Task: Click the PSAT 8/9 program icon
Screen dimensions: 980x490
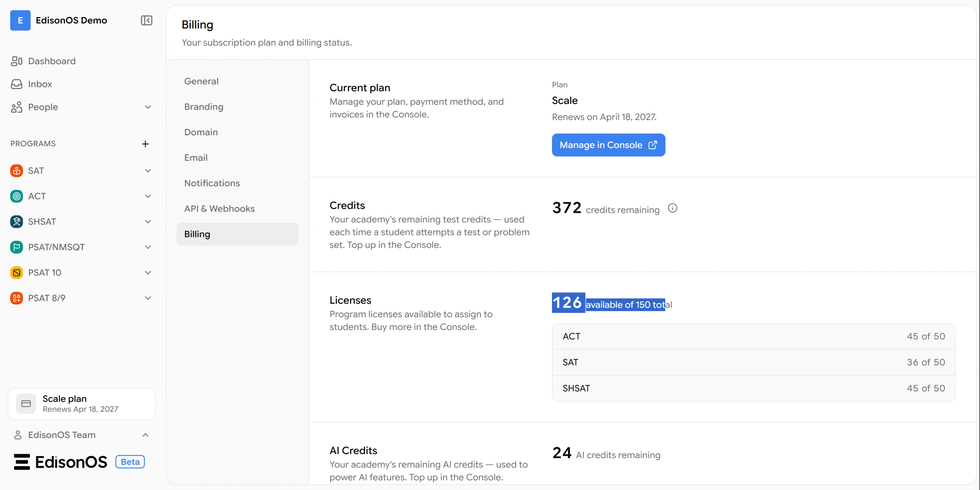Action: [16, 298]
